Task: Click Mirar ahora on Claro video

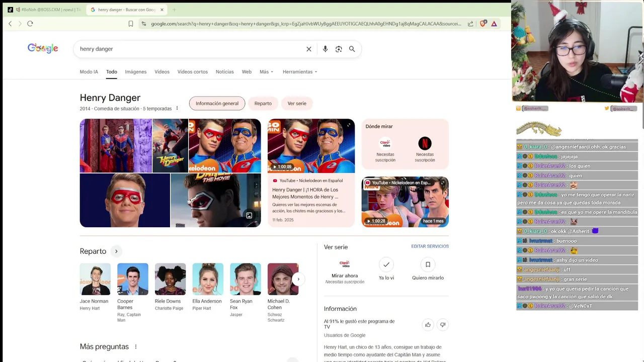Action: tap(345, 276)
